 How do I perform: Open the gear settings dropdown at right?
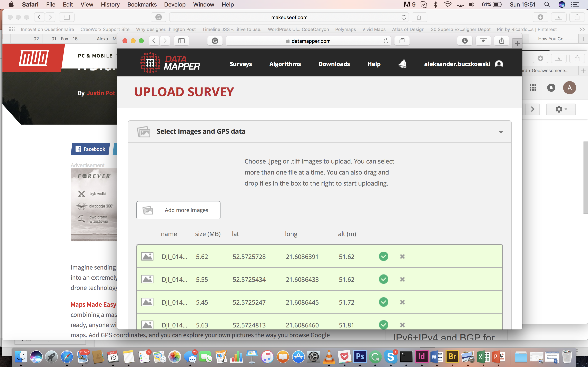coord(561,109)
